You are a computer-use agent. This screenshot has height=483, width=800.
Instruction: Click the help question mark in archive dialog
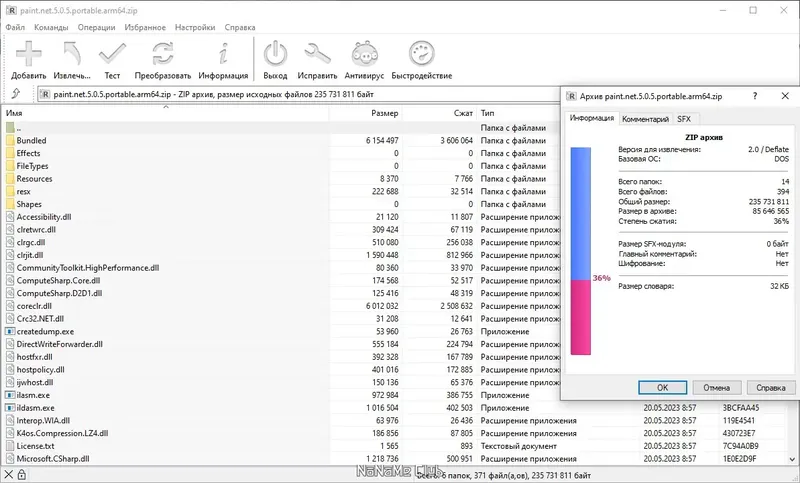coord(755,96)
